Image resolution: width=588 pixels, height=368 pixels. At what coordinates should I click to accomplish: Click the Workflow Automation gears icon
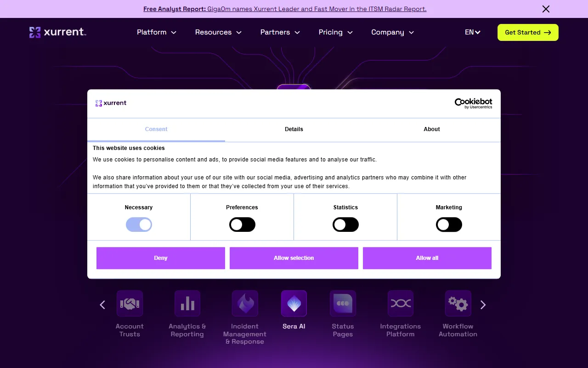(458, 304)
